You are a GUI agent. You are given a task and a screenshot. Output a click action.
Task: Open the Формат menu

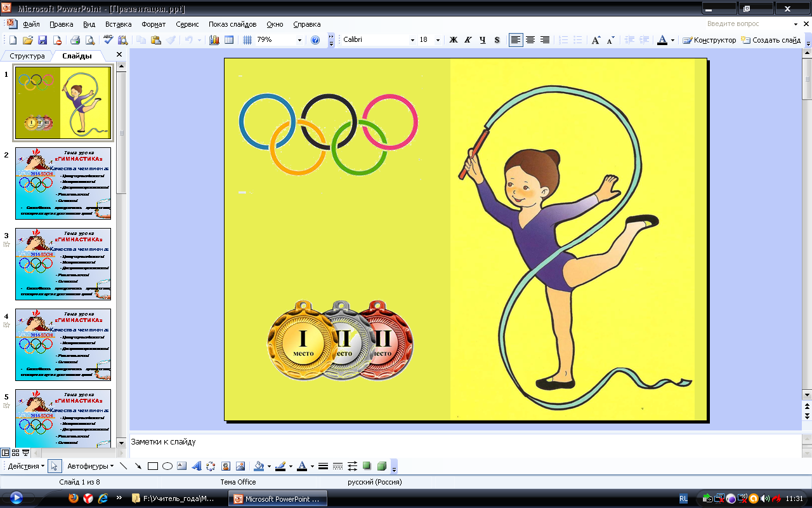(154, 24)
